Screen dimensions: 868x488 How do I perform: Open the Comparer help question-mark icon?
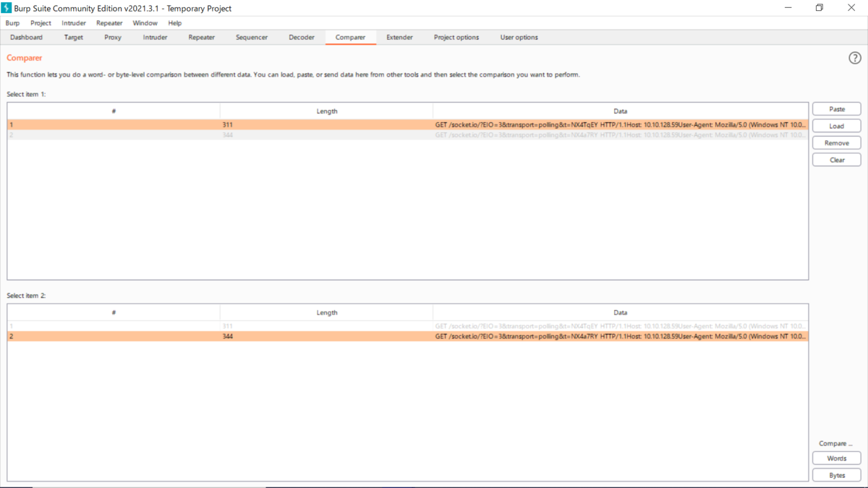click(x=854, y=58)
